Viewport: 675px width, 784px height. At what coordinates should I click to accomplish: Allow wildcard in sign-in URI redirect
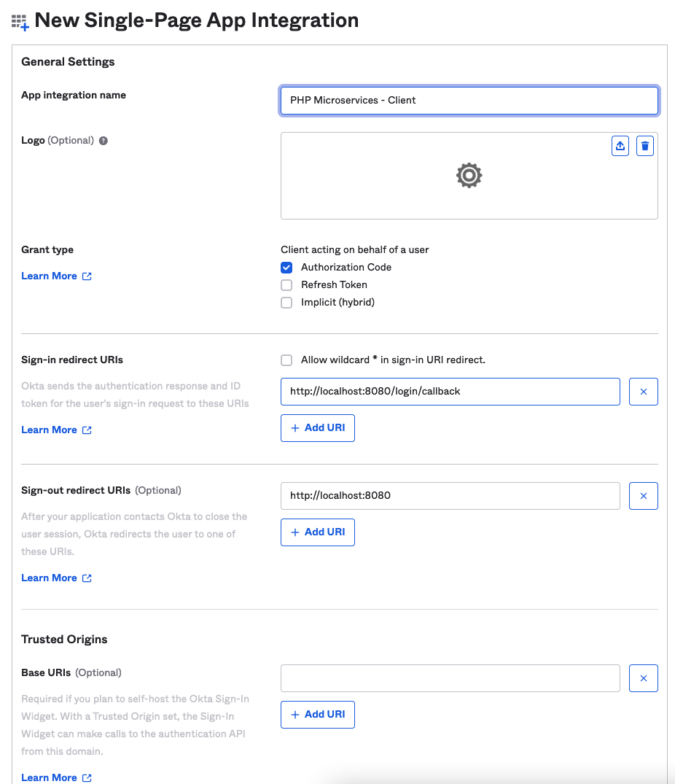click(286, 360)
